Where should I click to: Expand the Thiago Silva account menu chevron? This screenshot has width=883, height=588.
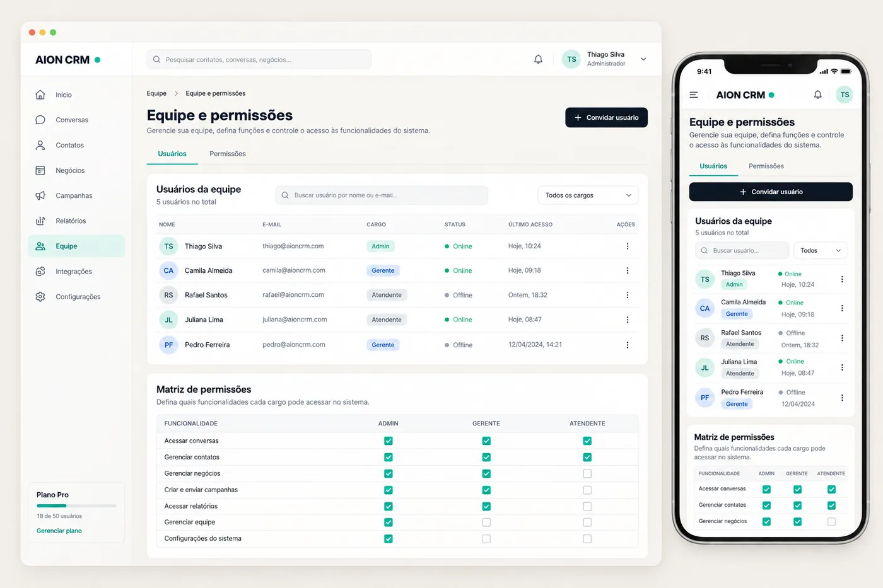point(643,59)
